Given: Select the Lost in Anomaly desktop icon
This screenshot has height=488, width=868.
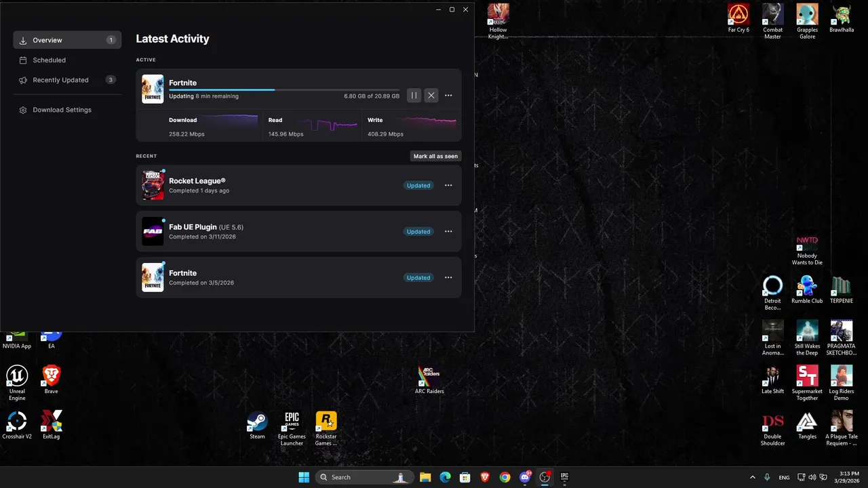Looking at the screenshot, I should click(772, 338).
